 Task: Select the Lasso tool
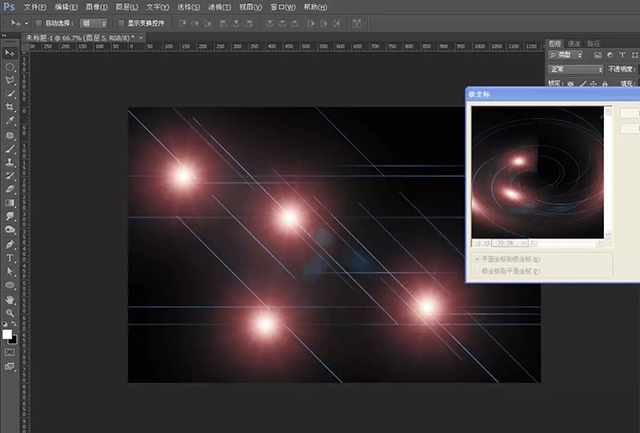tap(10, 80)
